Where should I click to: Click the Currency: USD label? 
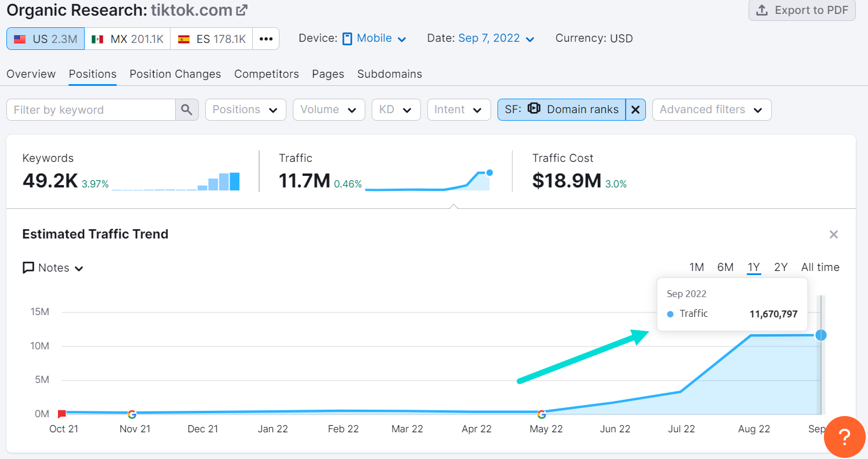coord(594,39)
